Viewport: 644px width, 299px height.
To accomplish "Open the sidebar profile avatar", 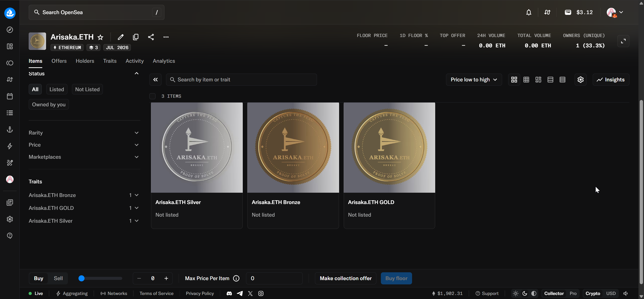I will pyautogui.click(x=10, y=179).
